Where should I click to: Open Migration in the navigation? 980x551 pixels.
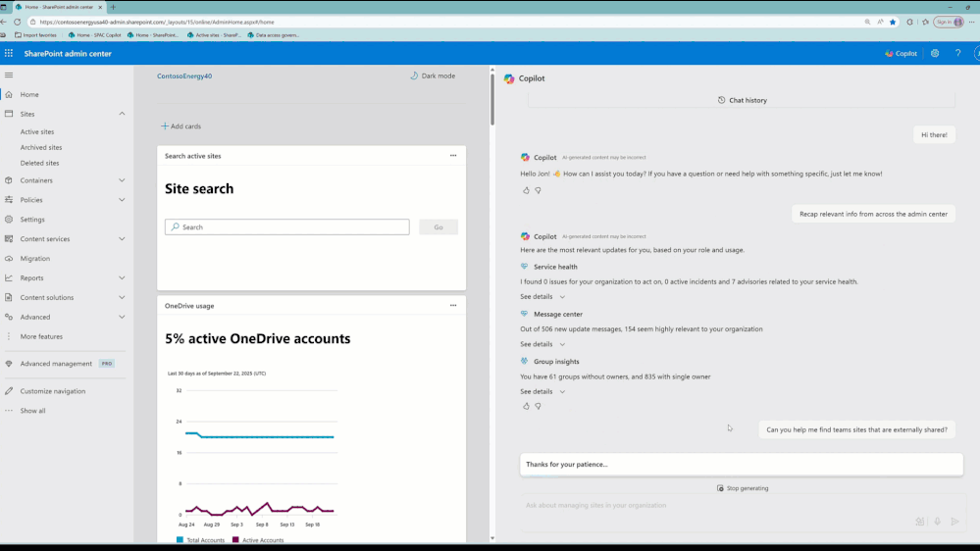click(35, 259)
